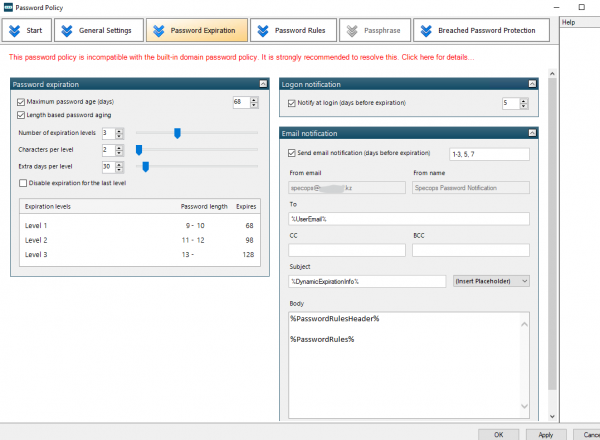Click the Breached Password Protection chevron icon
The image size is (600, 440).
click(429, 30)
